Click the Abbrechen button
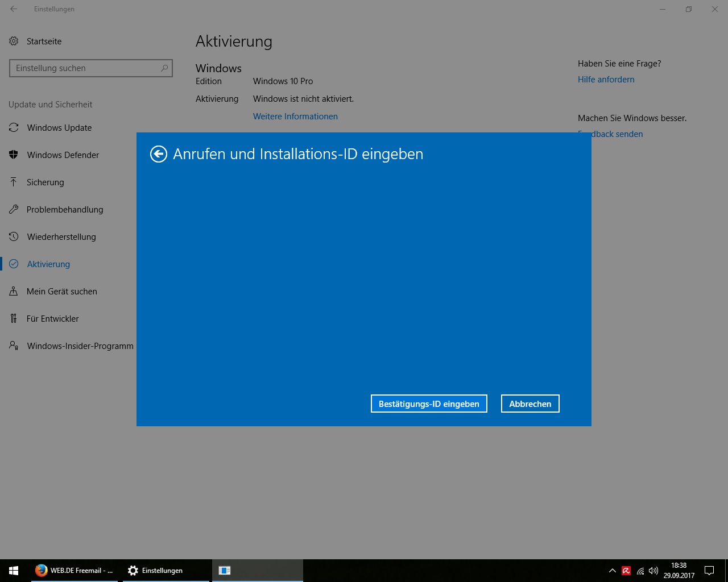This screenshot has width=728, height=582. 530,404
